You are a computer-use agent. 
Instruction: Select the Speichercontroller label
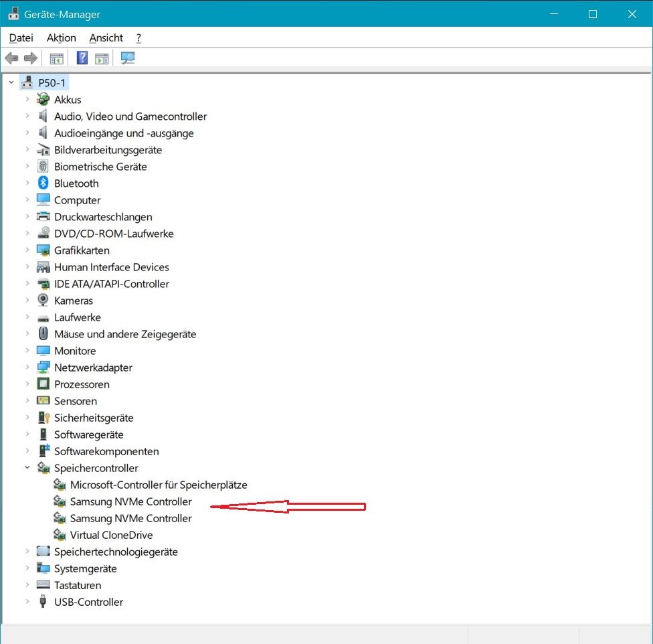click(x=96, y=468)
